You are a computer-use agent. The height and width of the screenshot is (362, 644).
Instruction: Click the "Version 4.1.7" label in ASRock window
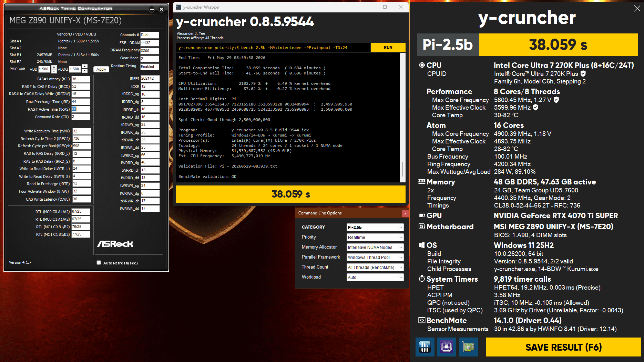point(20,262)
